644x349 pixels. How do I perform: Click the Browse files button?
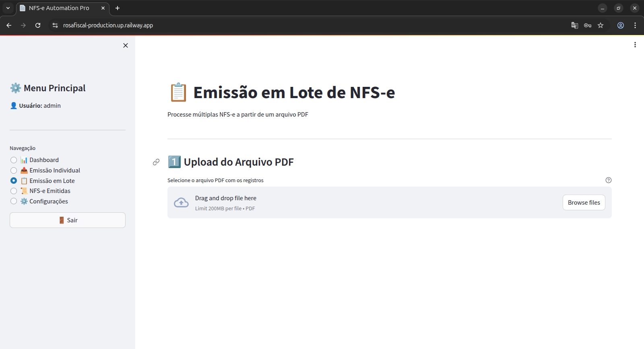click(584, 203)
